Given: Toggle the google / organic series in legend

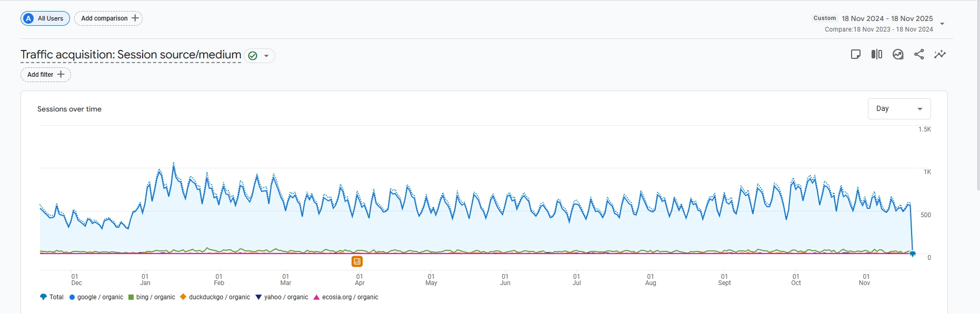Looking at the screenshot, I should [x=72, y=297].
